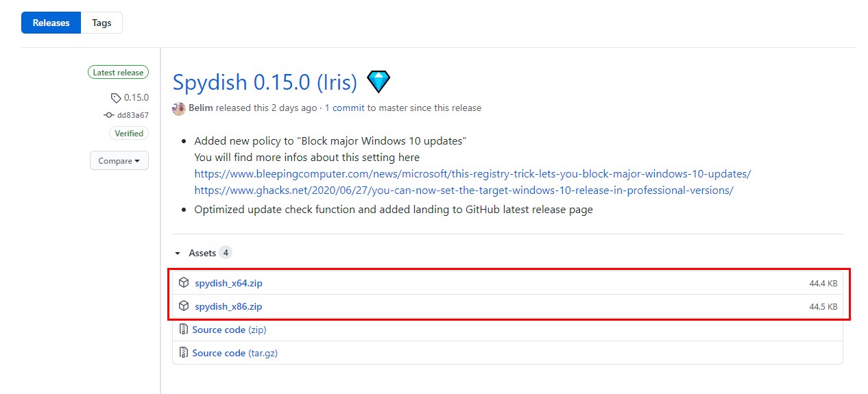Click the Latest release label
The height and width of the screenshot is (394, 868).
click(x=118, y=73)
